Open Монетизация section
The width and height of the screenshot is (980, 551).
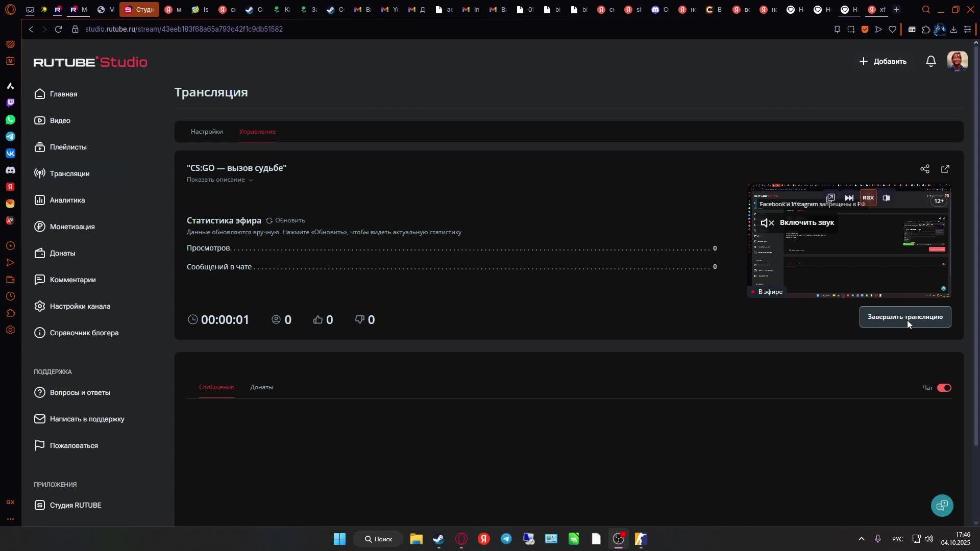pyautogui.click(x=64, y=227)
